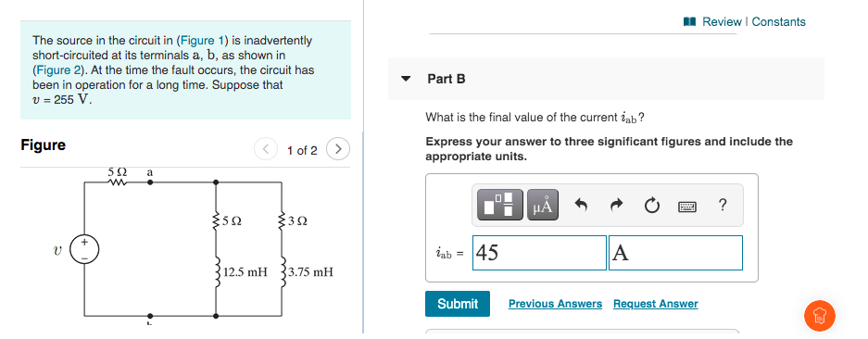The height and width of the screenshot is (339, 868).
Task: View Previous Answers
Action: (x=555, y=304)
